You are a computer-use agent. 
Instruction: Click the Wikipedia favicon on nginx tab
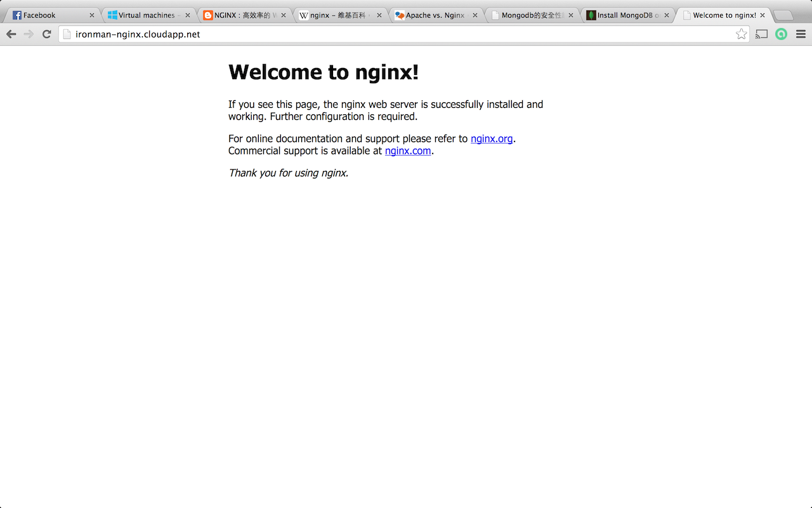tap(304, 15)
